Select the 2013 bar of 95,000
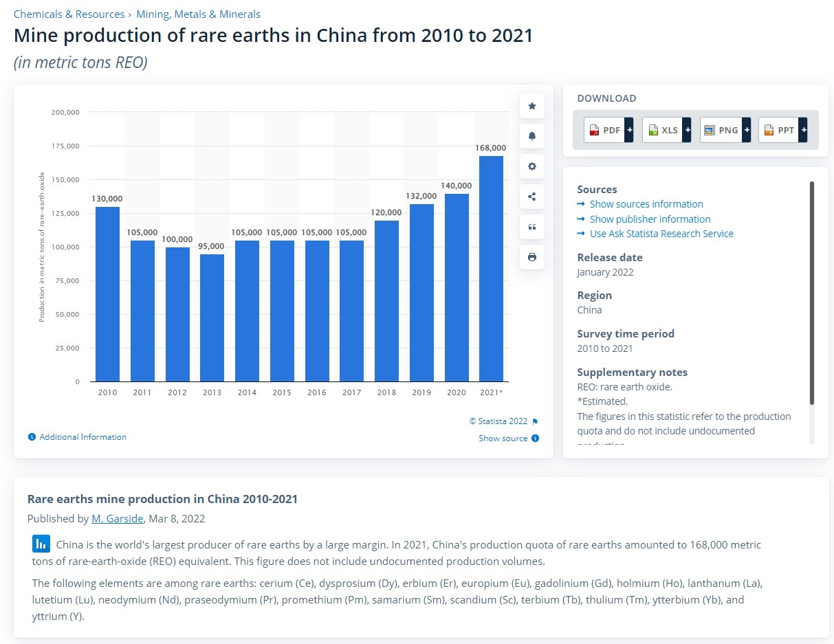Image resolution: width=834 pixels, height=644 pixels. (x=212, y=318)
